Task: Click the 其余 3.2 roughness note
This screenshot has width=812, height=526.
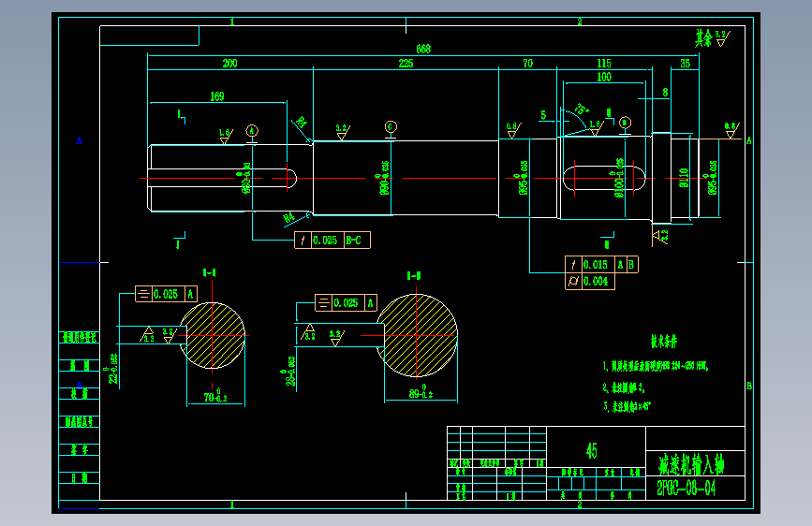Action: coord(712,37)
